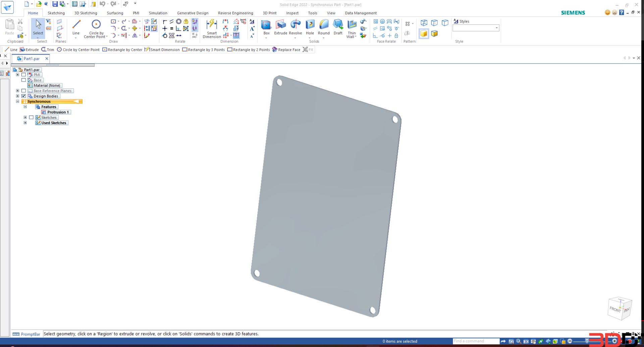The width and height of the screenshot is (644, 347).
Task: Click zoom in plus on status bar
Action: coord(614,341)
